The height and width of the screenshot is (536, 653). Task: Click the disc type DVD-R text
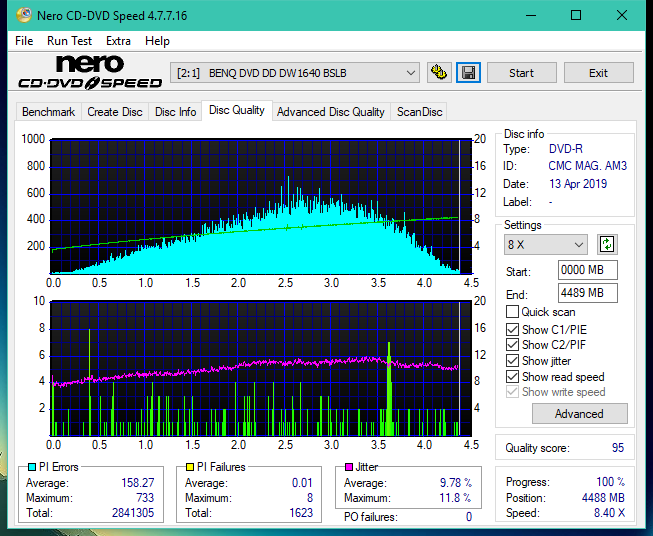(x=566, y=149)
